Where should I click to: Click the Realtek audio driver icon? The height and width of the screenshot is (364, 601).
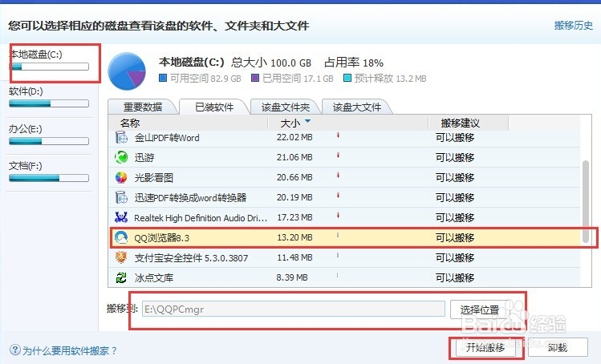coord(121,217)
